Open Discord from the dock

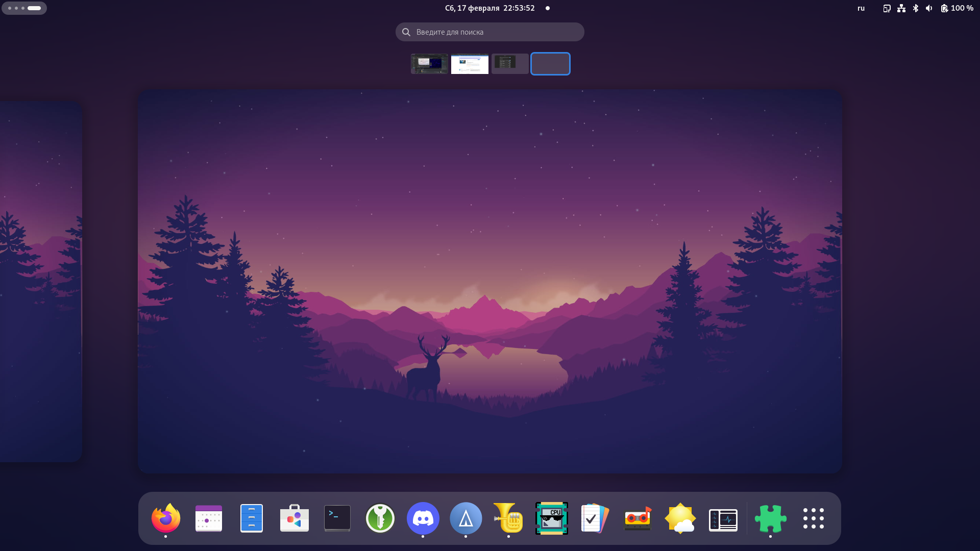pos(423,518)
